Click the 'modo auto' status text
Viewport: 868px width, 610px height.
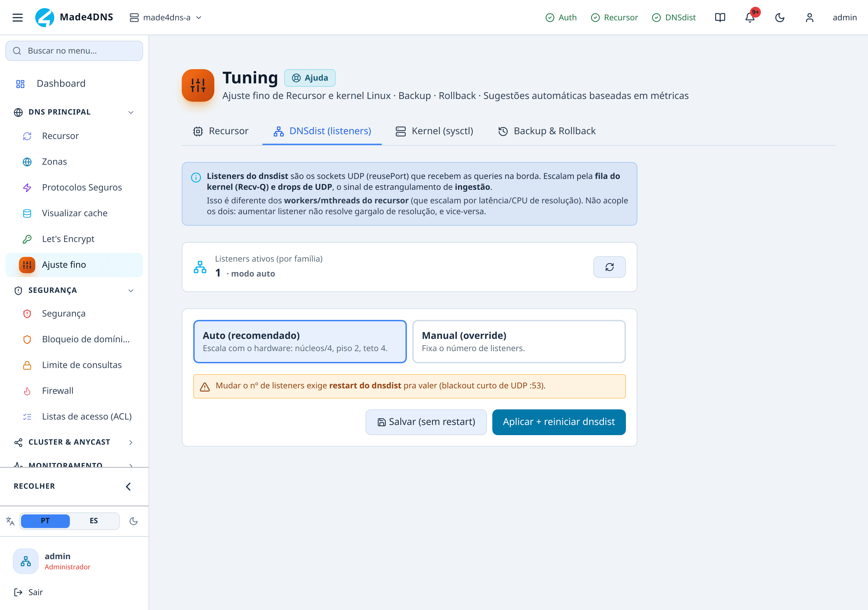253,274
